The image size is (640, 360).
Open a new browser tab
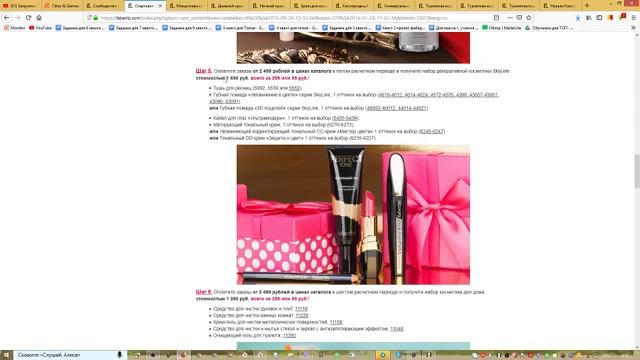click(587, 5)
